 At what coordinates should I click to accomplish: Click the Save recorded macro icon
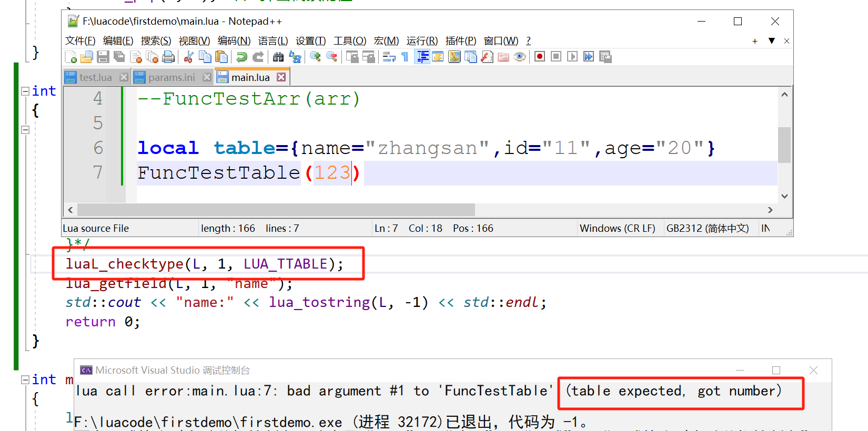[605, 57]
